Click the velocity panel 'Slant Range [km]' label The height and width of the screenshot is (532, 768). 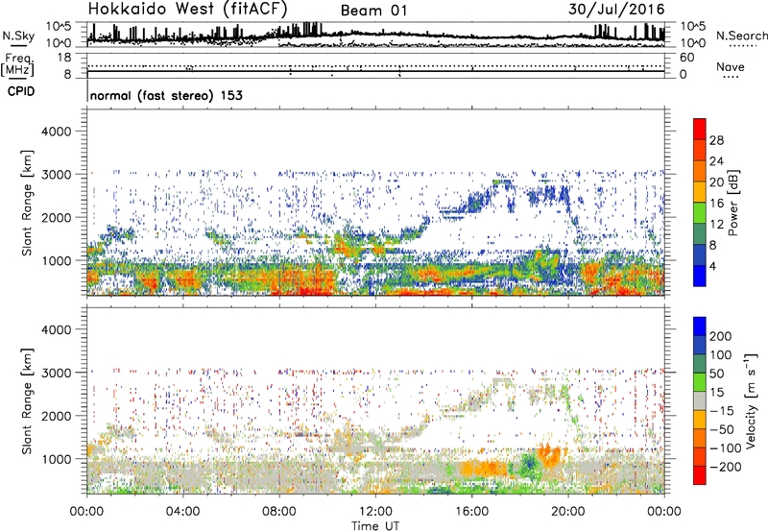coord(27,401)
